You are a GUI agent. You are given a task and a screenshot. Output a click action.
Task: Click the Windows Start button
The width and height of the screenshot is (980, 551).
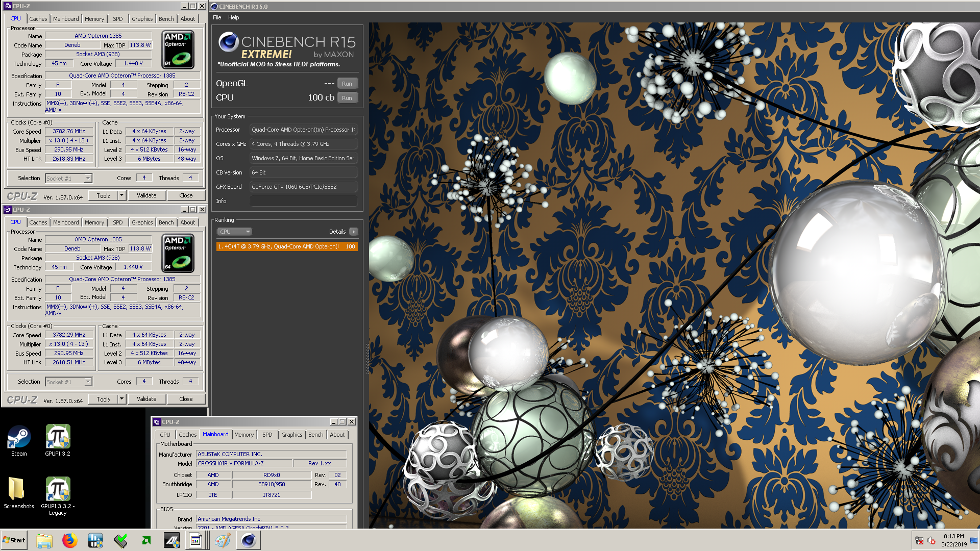click(x=14, y=540)
